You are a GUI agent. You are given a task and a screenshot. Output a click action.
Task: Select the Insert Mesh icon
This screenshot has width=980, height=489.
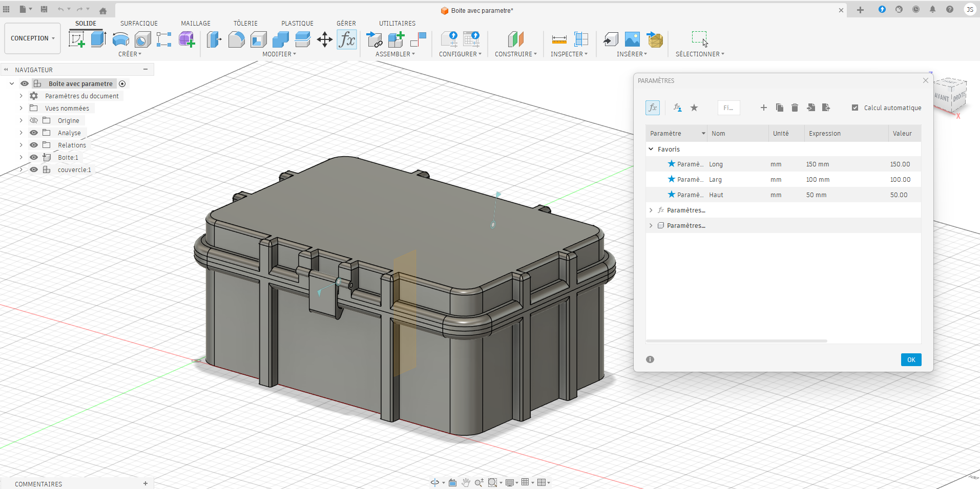point(654,39)
